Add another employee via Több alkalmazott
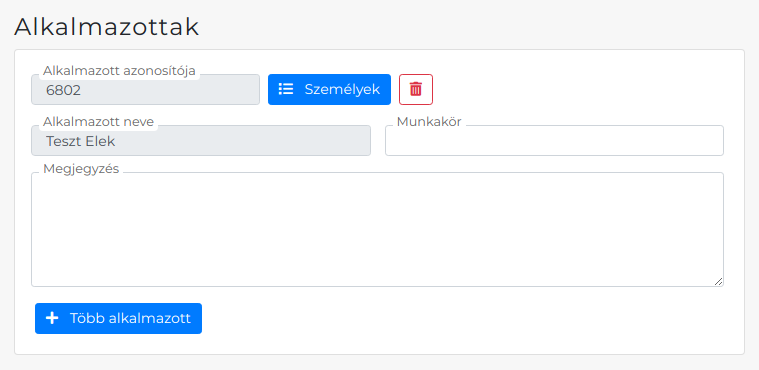The width and height of the screenshot is (759, 370). tap(118, 318)
